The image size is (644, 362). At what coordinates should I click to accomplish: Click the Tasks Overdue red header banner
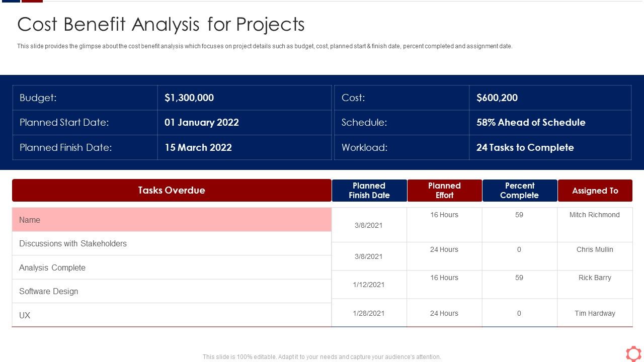click(172, 191)
